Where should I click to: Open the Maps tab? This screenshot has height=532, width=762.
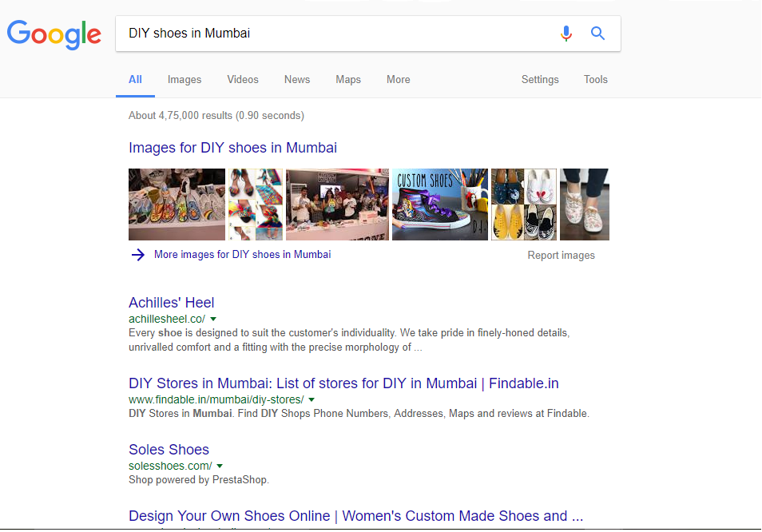click(347, 79)
